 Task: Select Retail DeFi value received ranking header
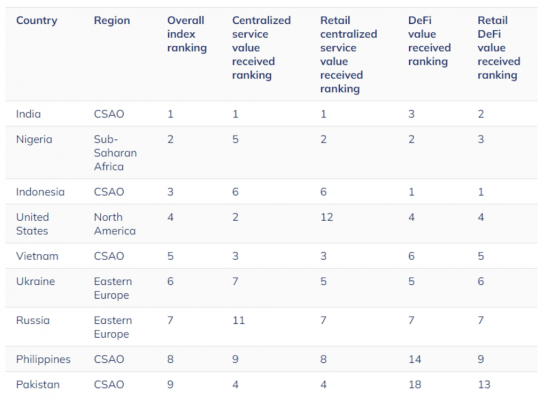tap(499, 48)
